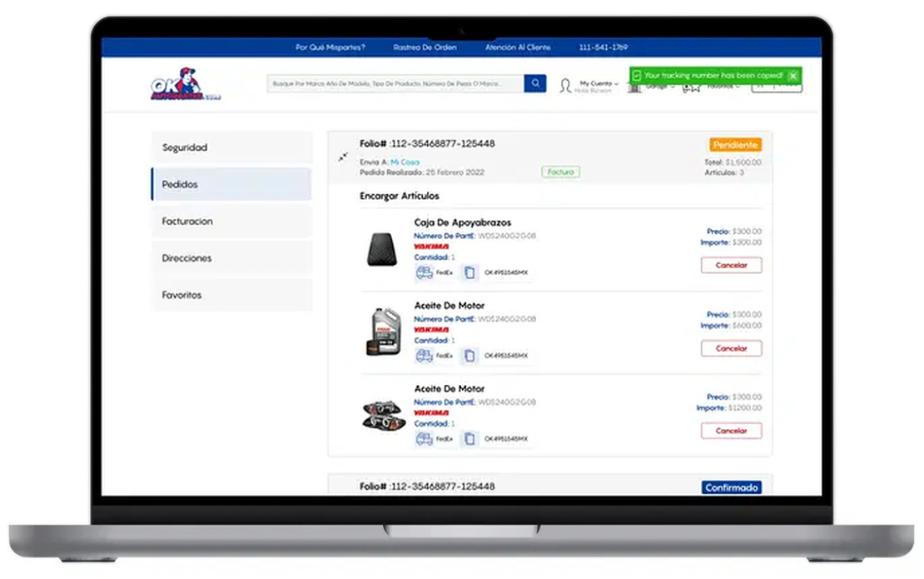Image resolution: width=924 pixels, height=579 pixels.
Task: Cancel the item with importe $1200.00
Action: coord(732,431)
